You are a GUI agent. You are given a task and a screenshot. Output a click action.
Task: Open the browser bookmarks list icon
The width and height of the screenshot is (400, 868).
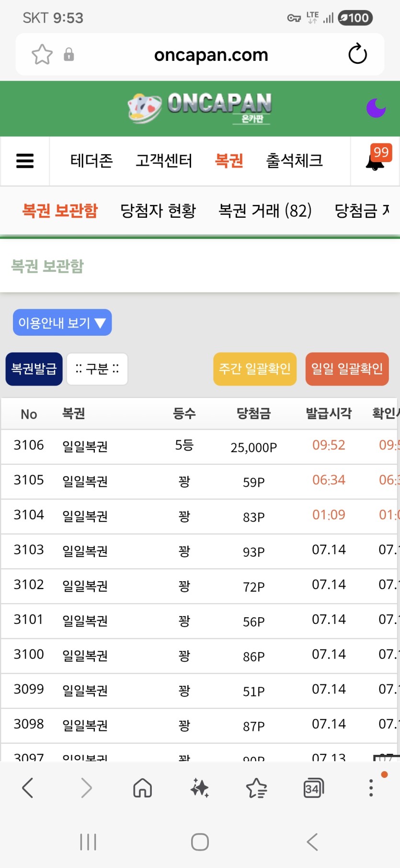tap(256, 788)
